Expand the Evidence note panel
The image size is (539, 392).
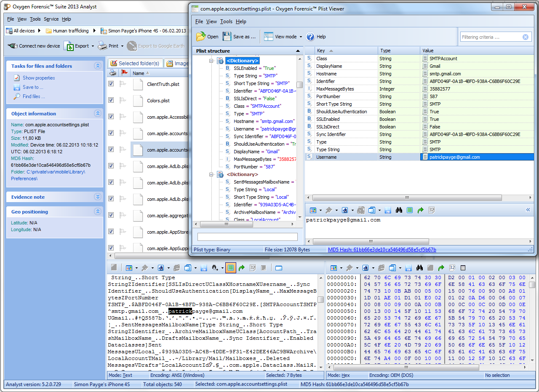pos(98,197)
